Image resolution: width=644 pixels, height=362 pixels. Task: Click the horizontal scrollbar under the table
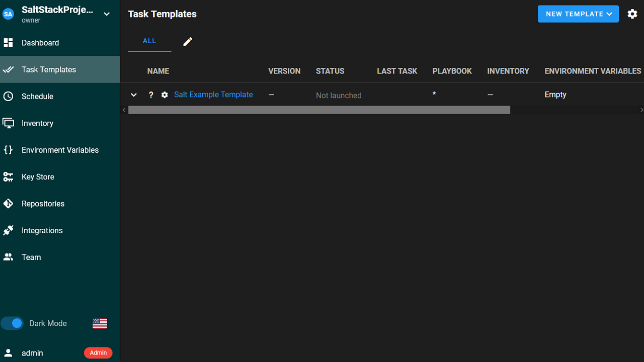pos(319,110)
